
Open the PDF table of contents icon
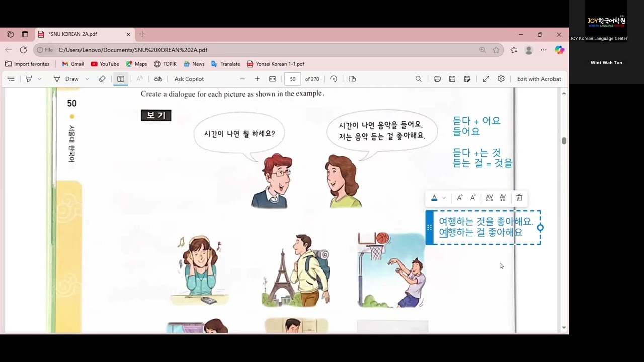[11, 79]
